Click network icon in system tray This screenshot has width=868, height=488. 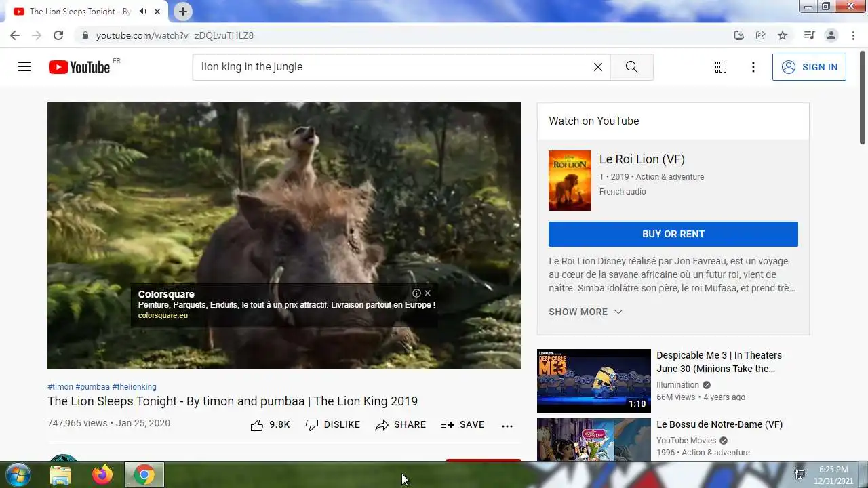[x=800, y=475]
